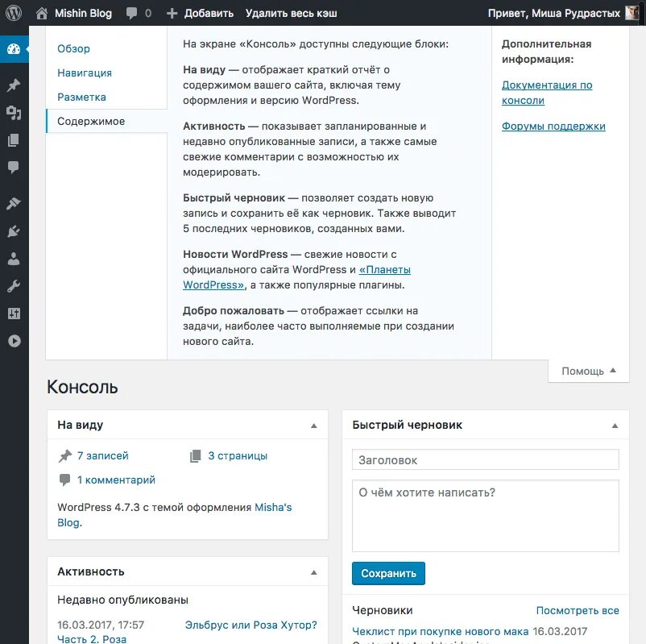Open the Dashboard gauge sidebar icon
The height and width of the screenshot is (644, 646).
tap(14, 49)
